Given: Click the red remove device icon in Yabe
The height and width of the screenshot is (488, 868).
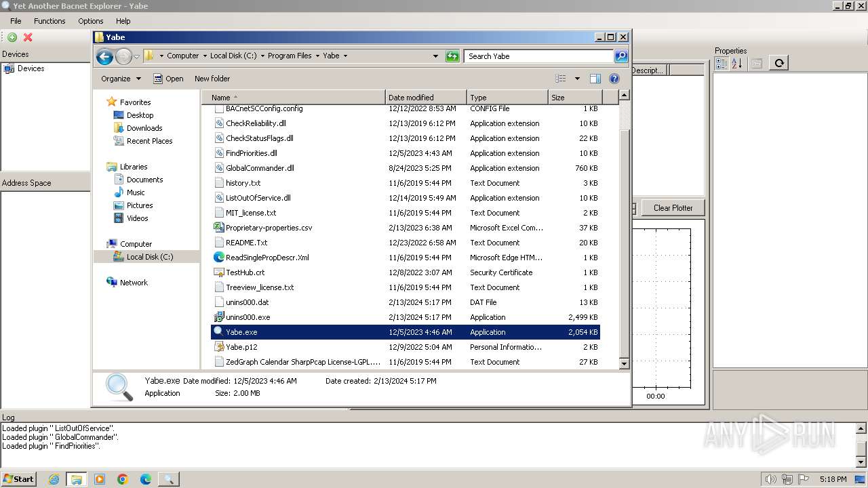Looking at the screenshot, I should [28, 37].
